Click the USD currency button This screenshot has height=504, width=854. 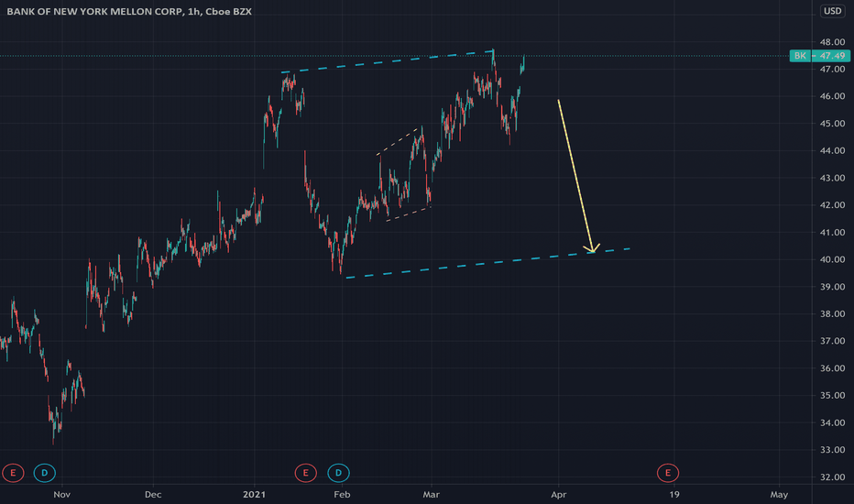coord(832,11)
